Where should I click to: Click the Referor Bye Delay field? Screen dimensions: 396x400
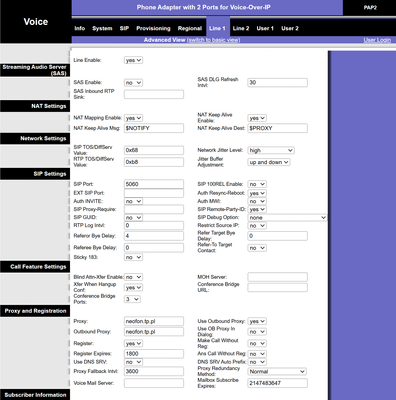point(154,236)
